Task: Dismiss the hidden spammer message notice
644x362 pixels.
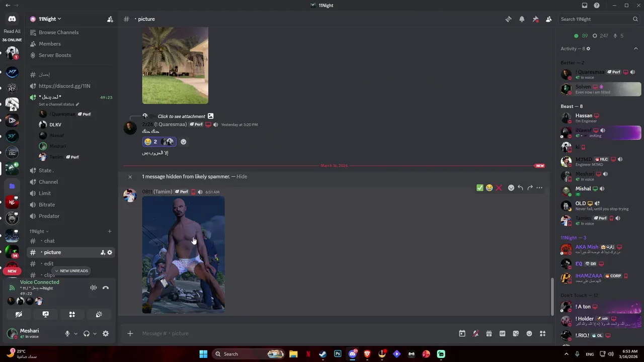Action: pos(130,176)
